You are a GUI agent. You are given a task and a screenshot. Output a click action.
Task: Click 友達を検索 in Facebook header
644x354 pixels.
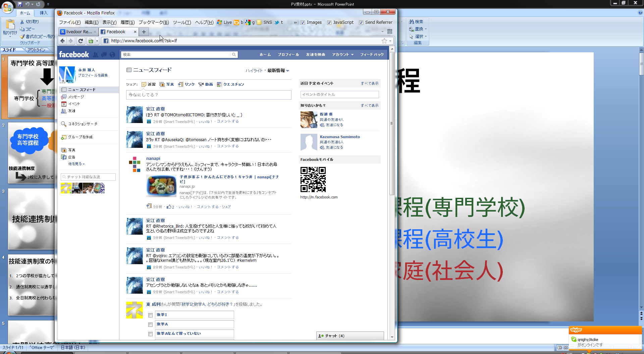(x=315, y=55)
